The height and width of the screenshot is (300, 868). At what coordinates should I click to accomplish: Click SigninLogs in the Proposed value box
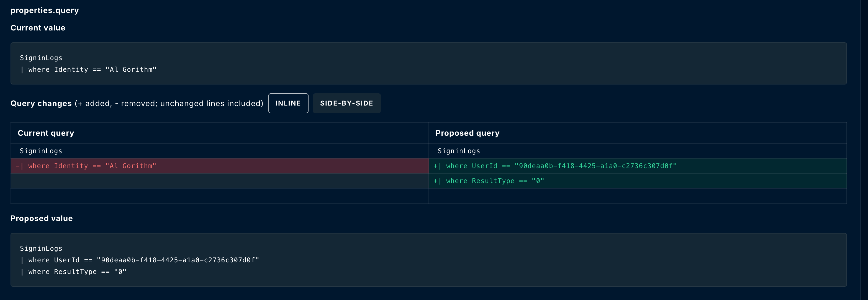tap(41, 248)
